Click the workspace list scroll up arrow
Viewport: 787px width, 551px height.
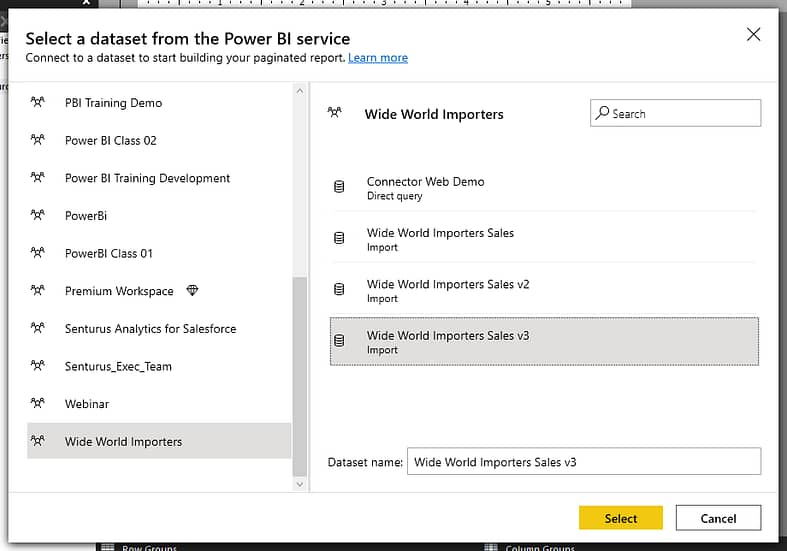tap(300, 91)
